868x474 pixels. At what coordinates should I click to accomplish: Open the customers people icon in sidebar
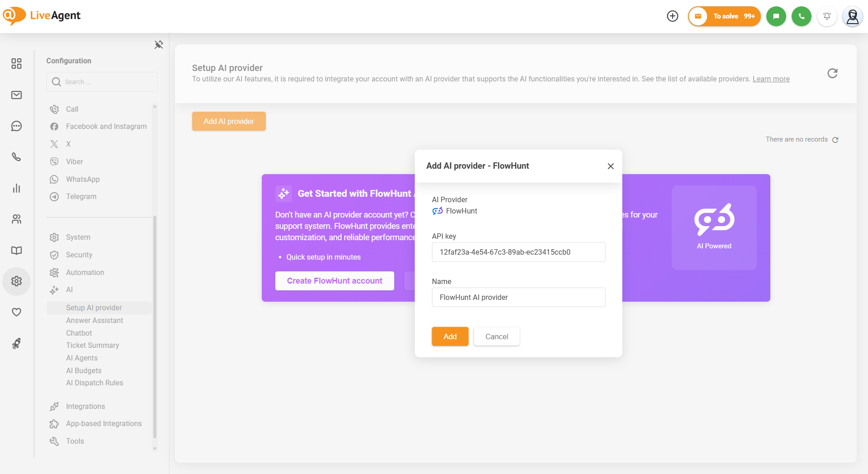16,219
